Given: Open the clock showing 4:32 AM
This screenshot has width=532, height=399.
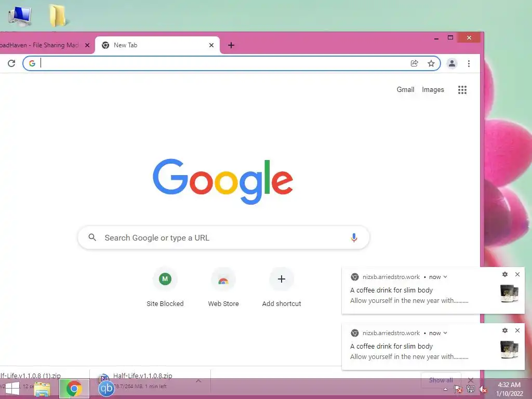Looking at the screenshot, I should (x=509, y=389).
